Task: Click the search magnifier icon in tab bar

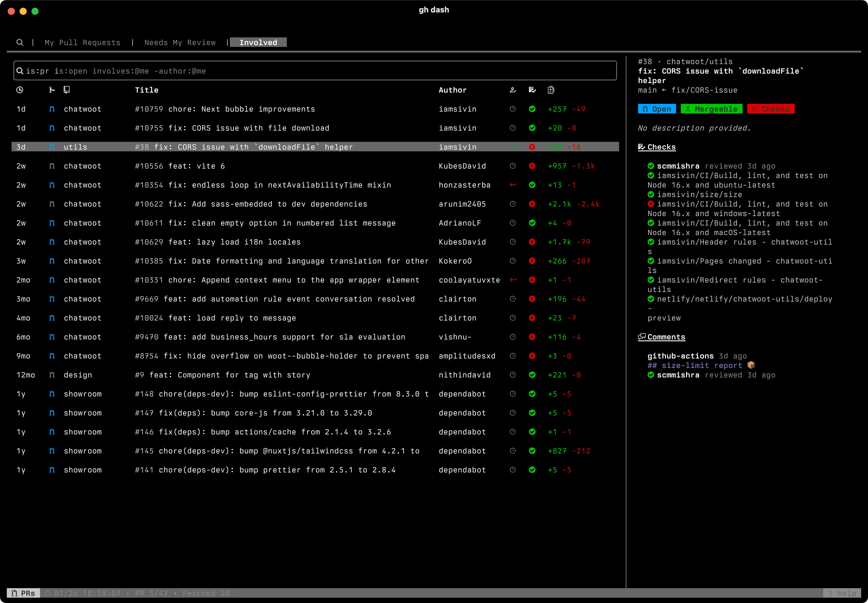Action: pyautogui.click(x=20, y=42)
